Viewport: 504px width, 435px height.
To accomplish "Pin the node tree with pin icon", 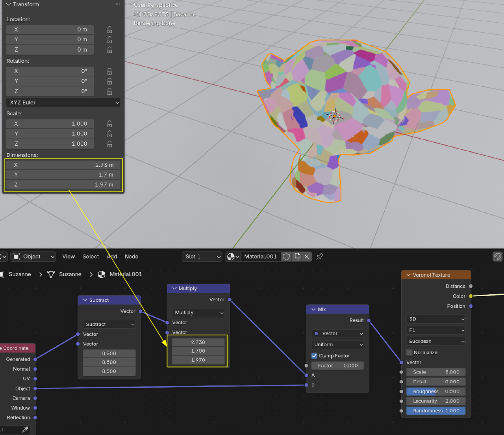I will coord(320,257).
